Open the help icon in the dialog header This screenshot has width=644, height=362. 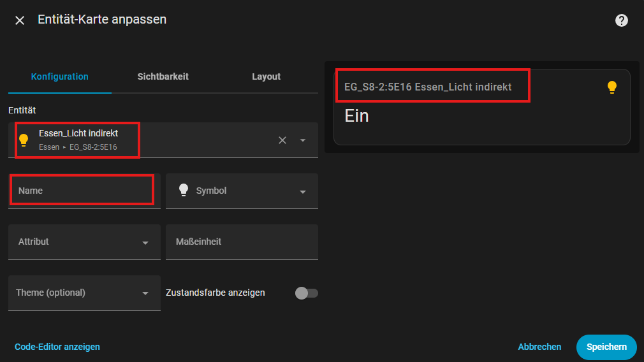[x=621, y=20]
